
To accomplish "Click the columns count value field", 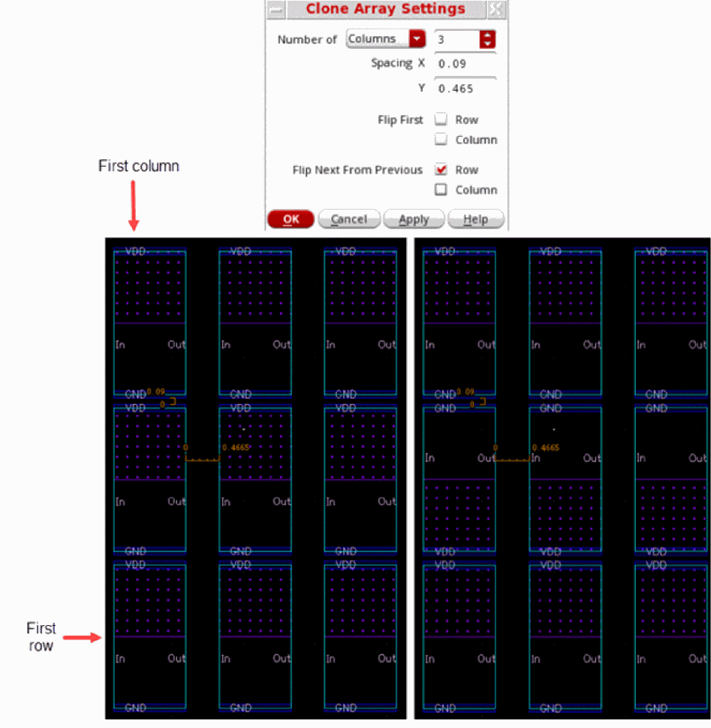I will coord(456,40).
